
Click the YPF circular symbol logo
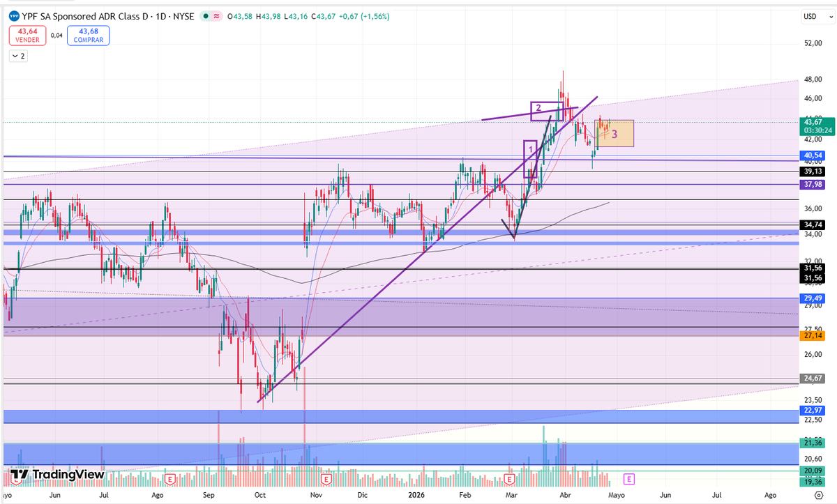tap(14, 15)
